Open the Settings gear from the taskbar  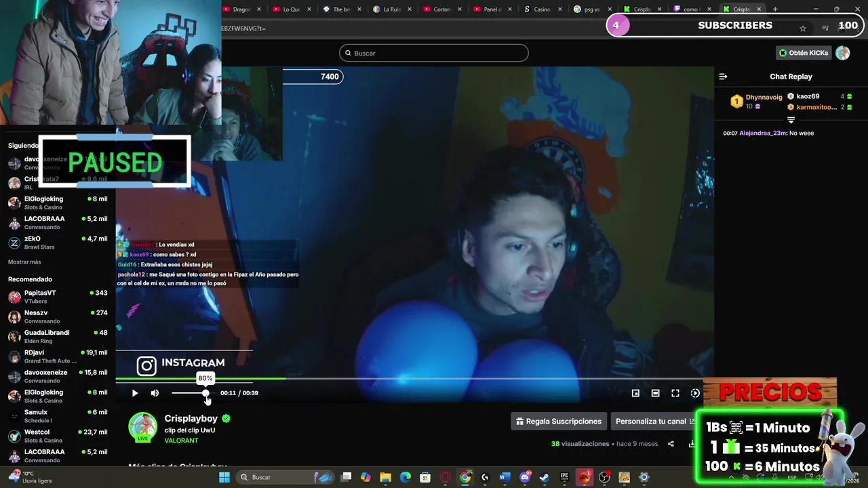644,477
